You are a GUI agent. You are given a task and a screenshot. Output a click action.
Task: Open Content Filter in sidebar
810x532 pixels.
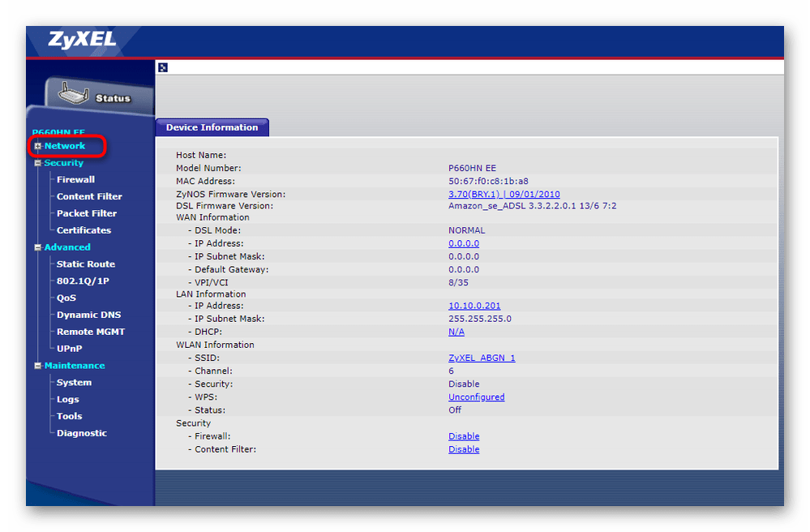[89, 196]
